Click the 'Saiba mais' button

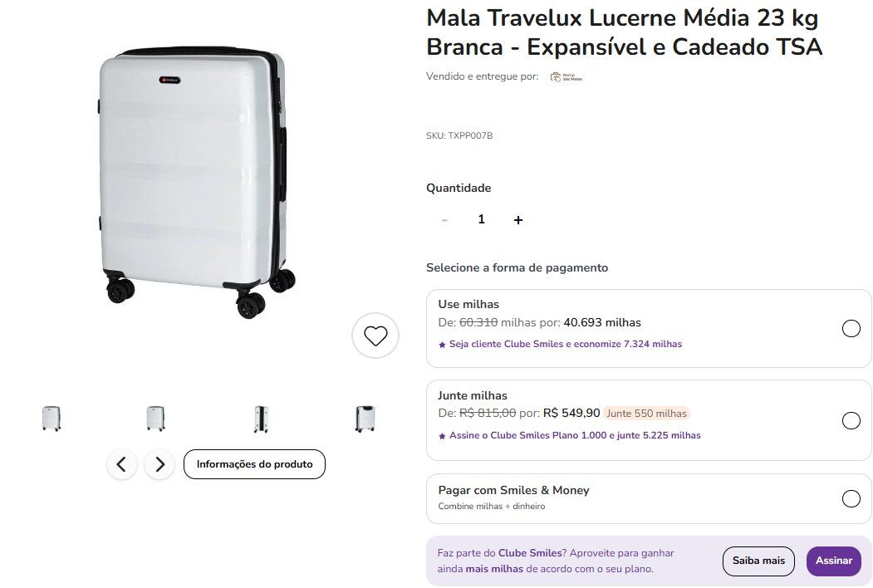coord(758,561)
